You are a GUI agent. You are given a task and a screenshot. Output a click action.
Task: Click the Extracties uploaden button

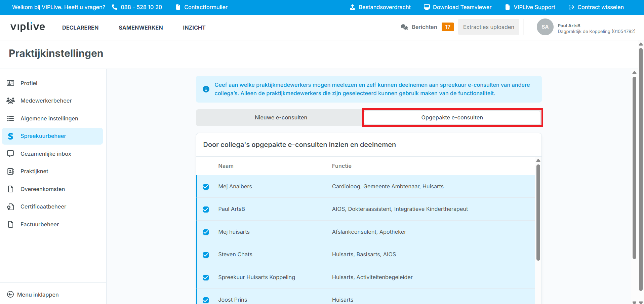point(488,27)
